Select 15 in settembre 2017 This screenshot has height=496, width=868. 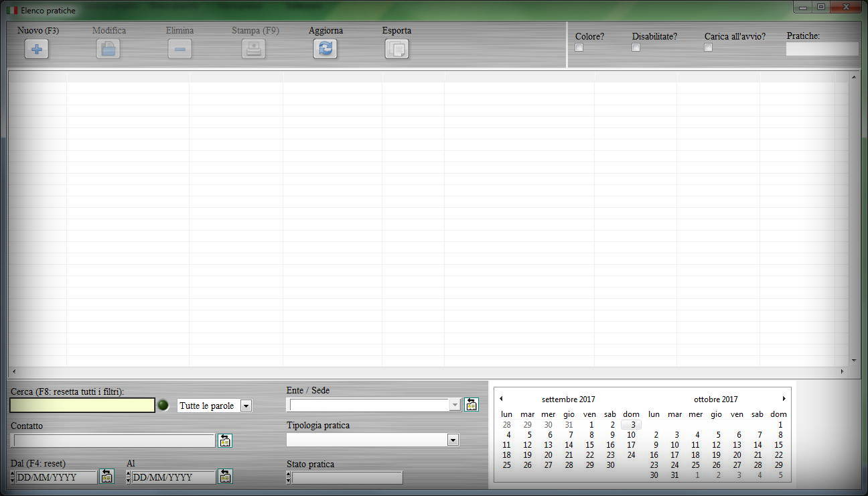coord(589,444)
